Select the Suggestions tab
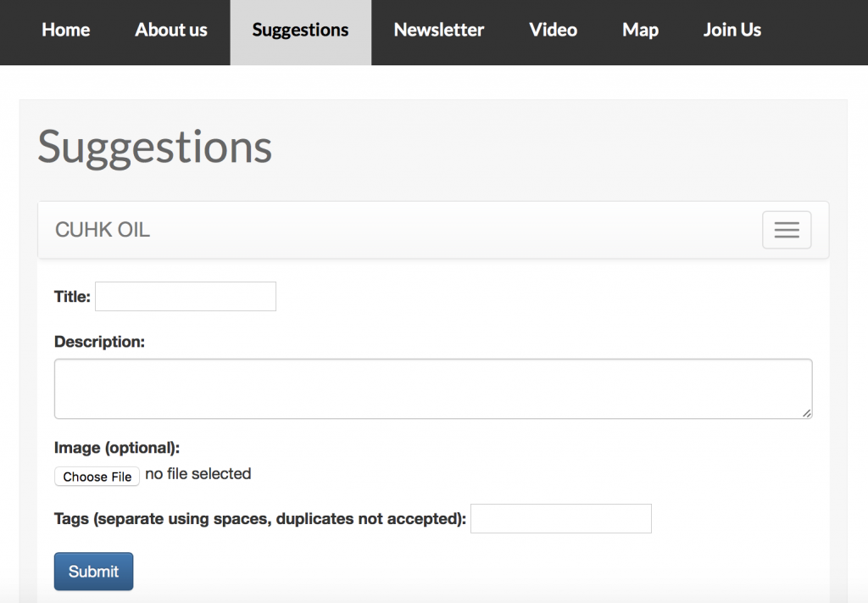The width and height of the screenshot is (868, 603). pos(301,32)
